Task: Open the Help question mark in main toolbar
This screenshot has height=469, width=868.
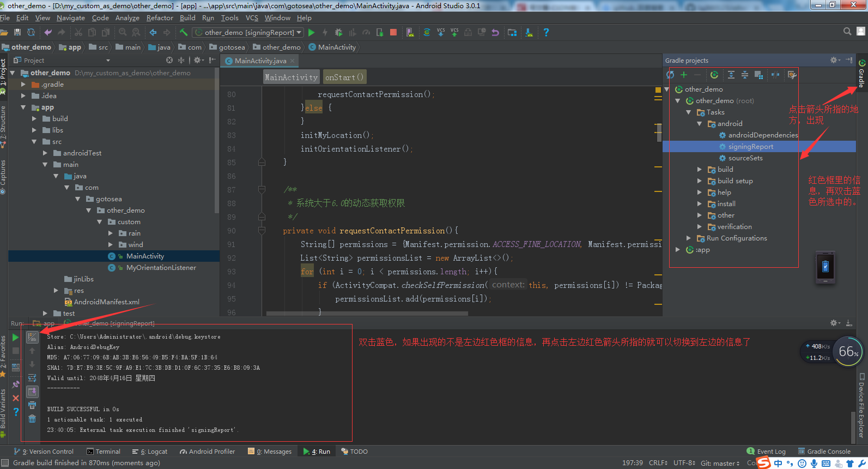Action: click(546, 32)
